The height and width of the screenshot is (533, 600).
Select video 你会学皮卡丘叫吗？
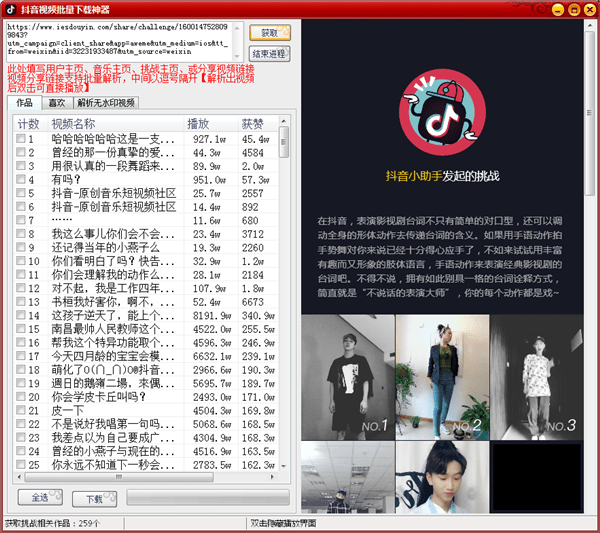[x=98, y=397]
